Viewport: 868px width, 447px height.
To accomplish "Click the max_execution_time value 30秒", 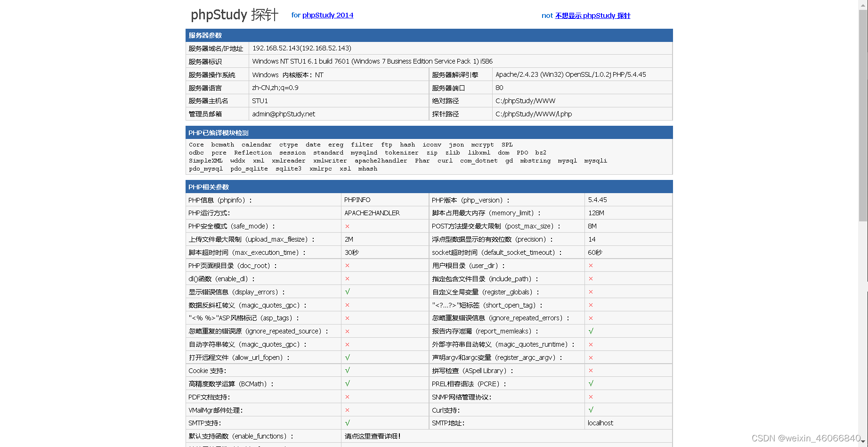I will [x=352, y=252].
